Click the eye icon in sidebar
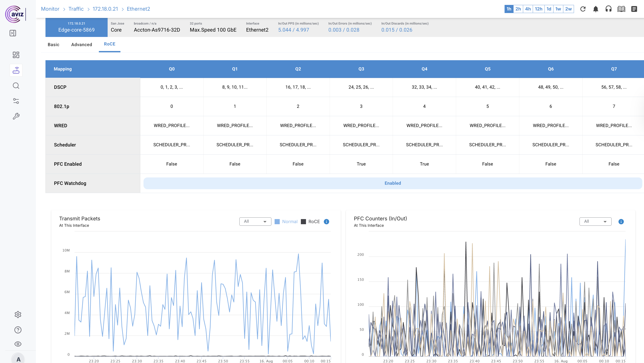 (x=18, y=344)
